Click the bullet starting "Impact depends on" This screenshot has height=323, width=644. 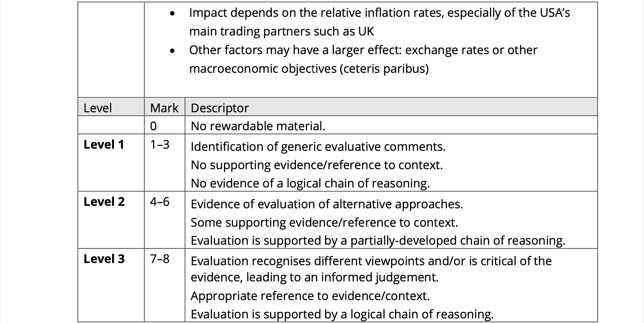click(x=379, y=13)
